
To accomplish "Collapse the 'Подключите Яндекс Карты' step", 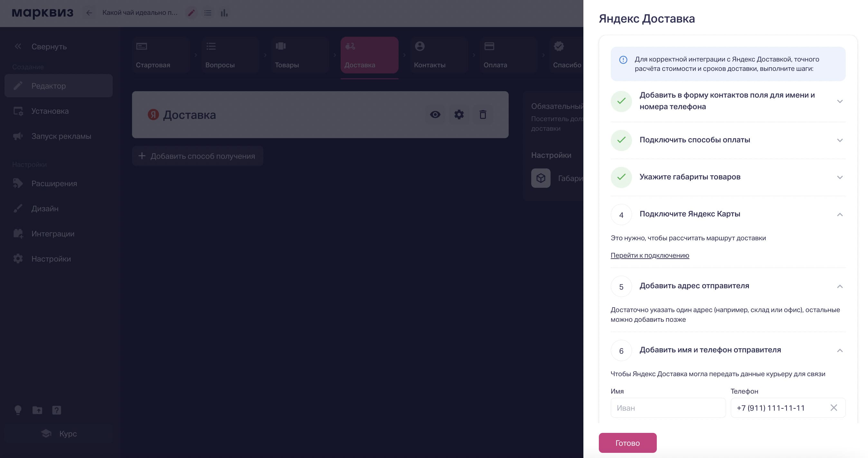I will tap(839, 214).
